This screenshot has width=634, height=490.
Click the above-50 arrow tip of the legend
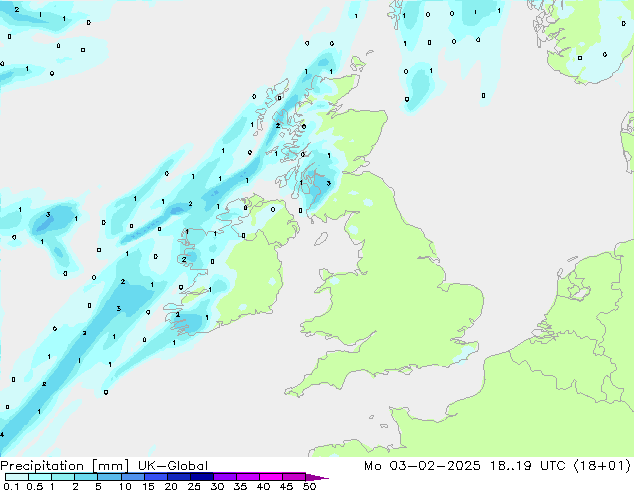(317, 477)
